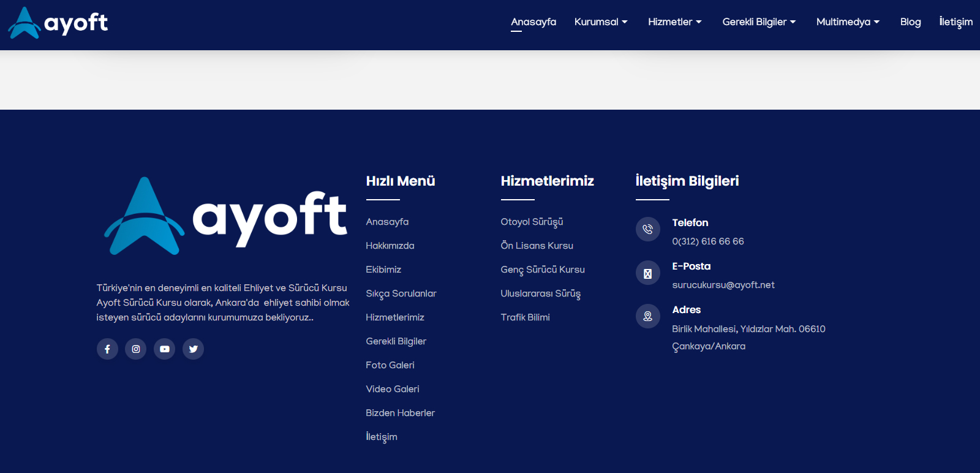The height and width of the screenshot is (473, 980).
Task: Click the location pin icon beside Adres
Action: click(x=647, y=317)
